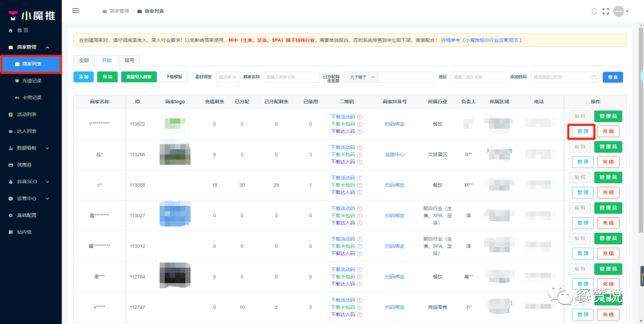Click the green 导出 button

107,77
